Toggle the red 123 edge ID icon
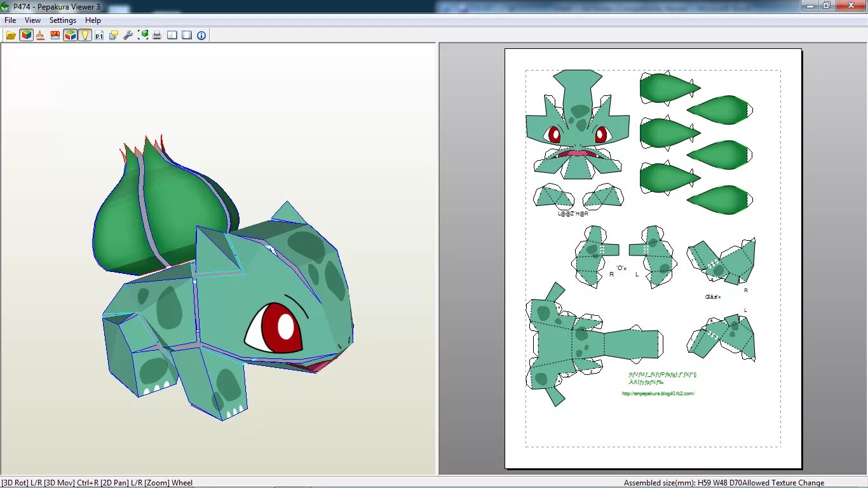 (55, 36)
